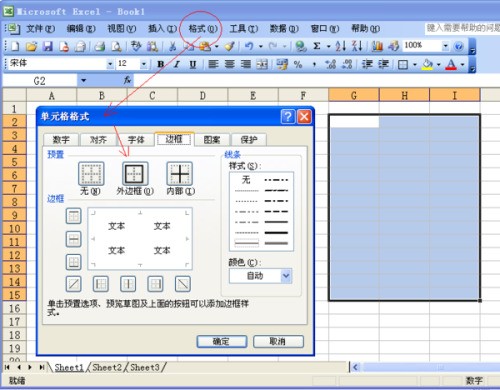Click the New workbook icon
Screen dimensions: 500x390
click(x=15, y=46)
